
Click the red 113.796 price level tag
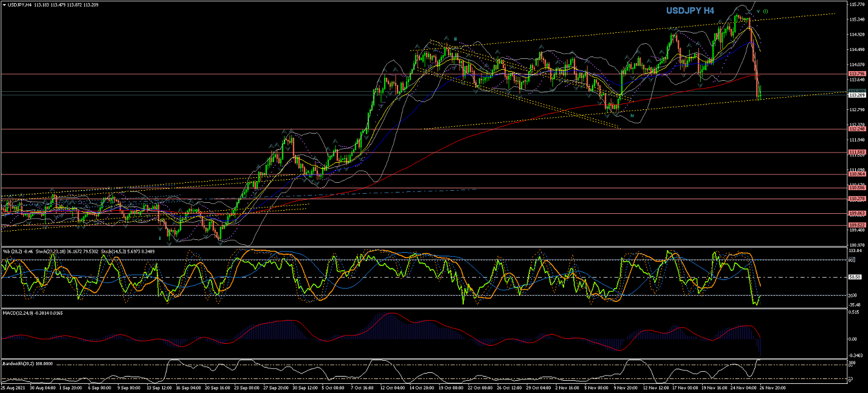click(x=857, y=74)
